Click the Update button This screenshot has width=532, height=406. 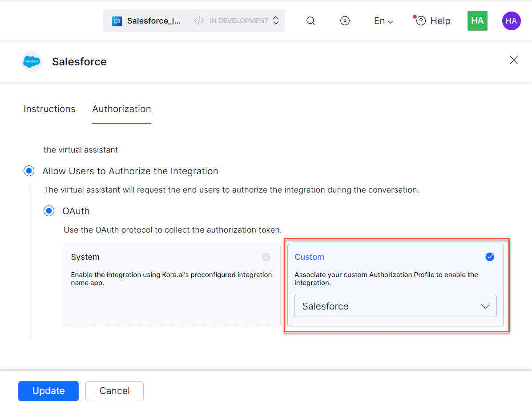(x=48, y=391)
